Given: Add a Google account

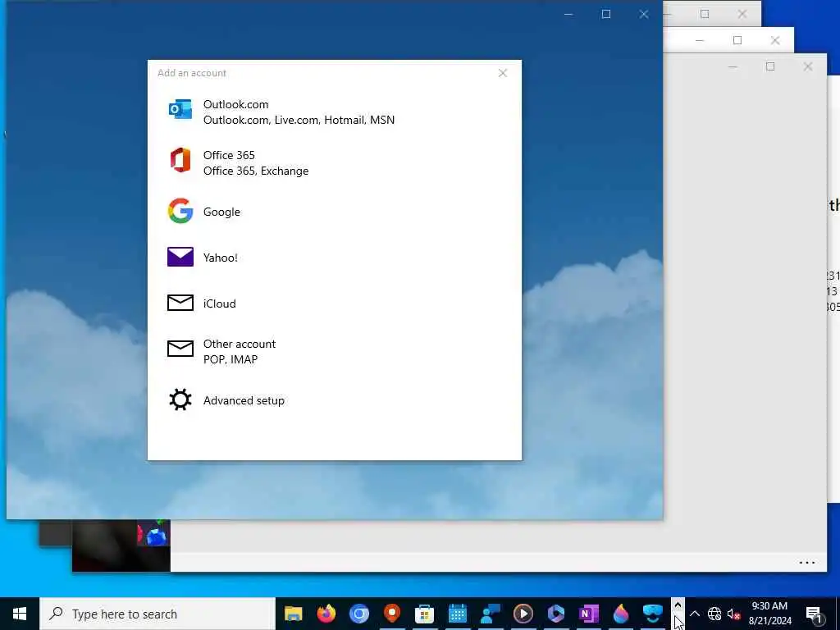Looking at the screenshot, I should [335, 212].
